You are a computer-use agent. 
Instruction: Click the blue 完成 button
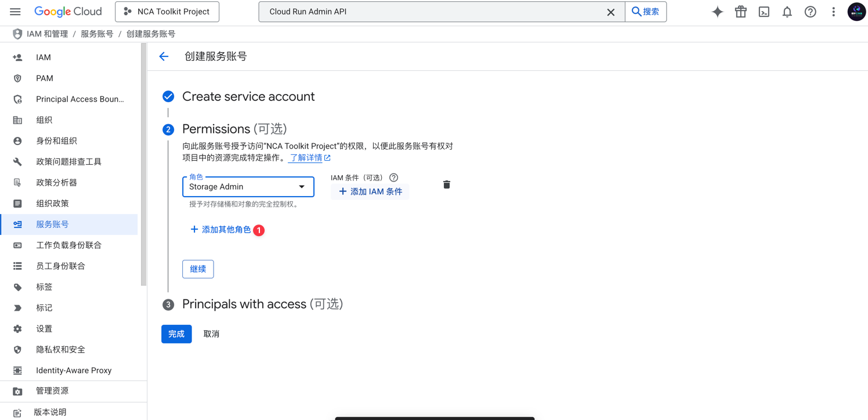pyautogui.click(x=176, y=334)
